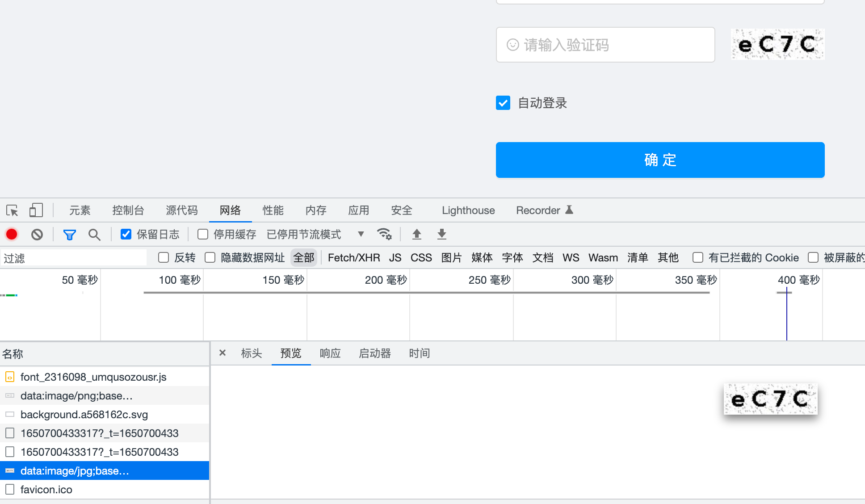Select the 时间 tab
The height and width of the screenshot is (504, 865).
point(420,353)
